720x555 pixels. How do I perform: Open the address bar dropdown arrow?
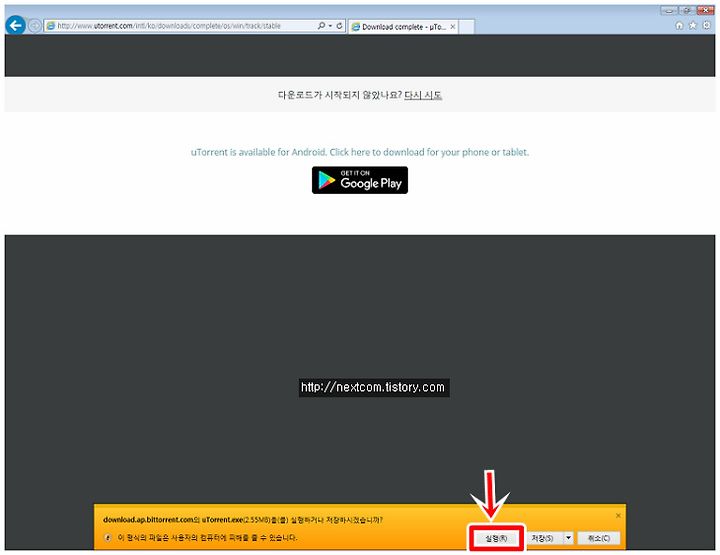tap(330, 26)
